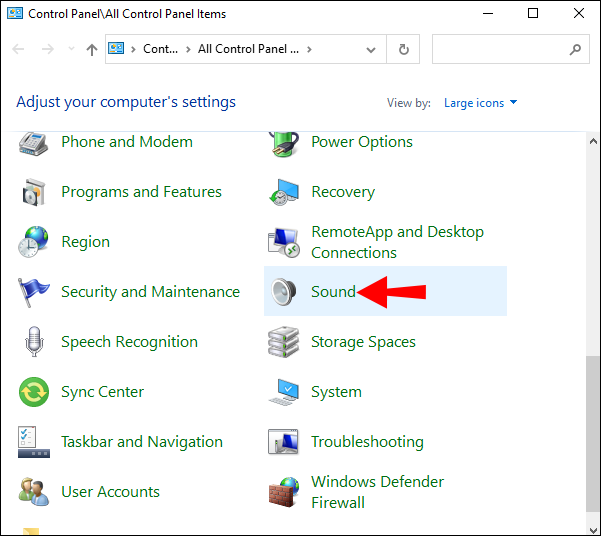The width and height of the screenshot is (601, 536).
Task: Click the scrollbar down arrow
Action: coord(593,529)
